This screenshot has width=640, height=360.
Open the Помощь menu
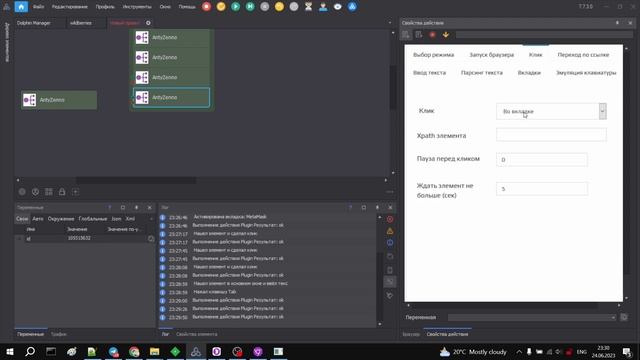coord(187,7)
